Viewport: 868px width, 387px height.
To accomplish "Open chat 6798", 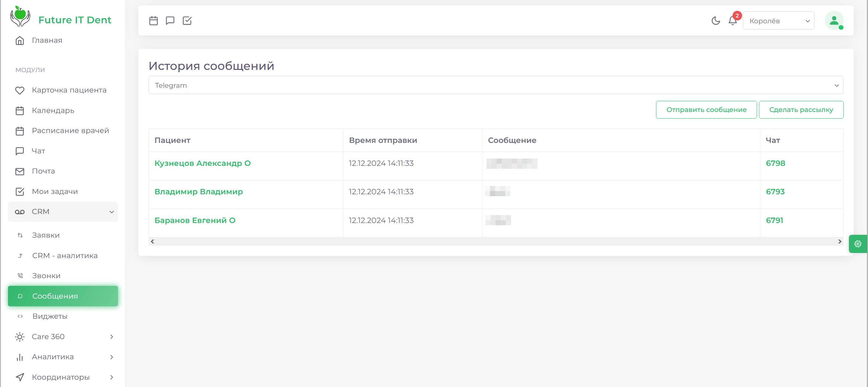I will [x=775, y=163].
